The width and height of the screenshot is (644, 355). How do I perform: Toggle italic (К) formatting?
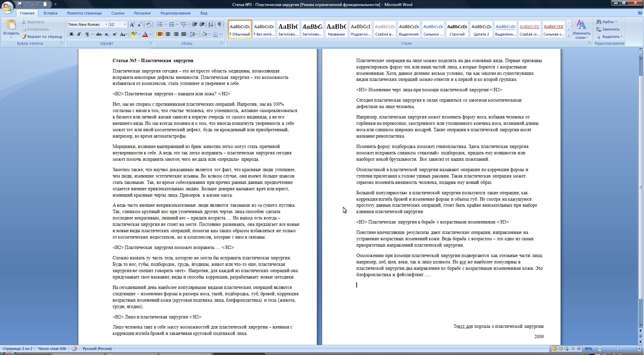click(x=79, y=34)
